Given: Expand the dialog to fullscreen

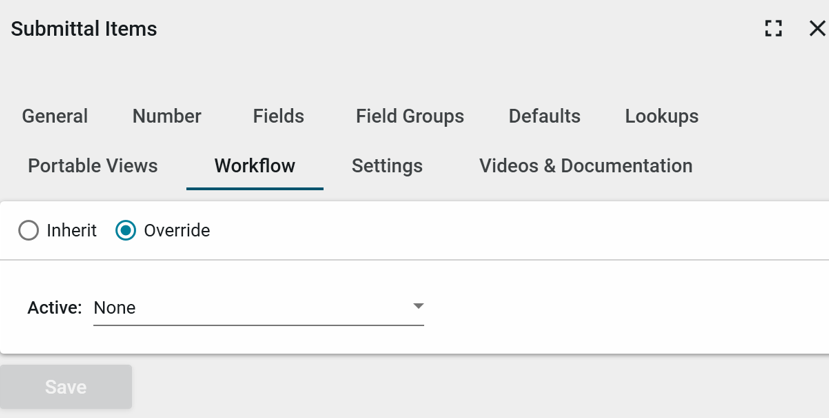Looking at the screenshot, I should coord(773,29).
